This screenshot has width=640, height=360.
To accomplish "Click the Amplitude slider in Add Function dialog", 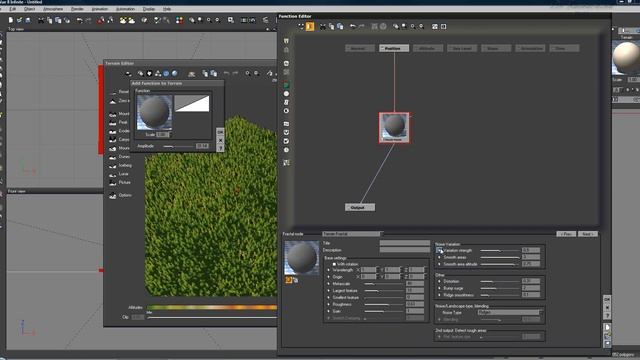I will click(x=178, y=146).
